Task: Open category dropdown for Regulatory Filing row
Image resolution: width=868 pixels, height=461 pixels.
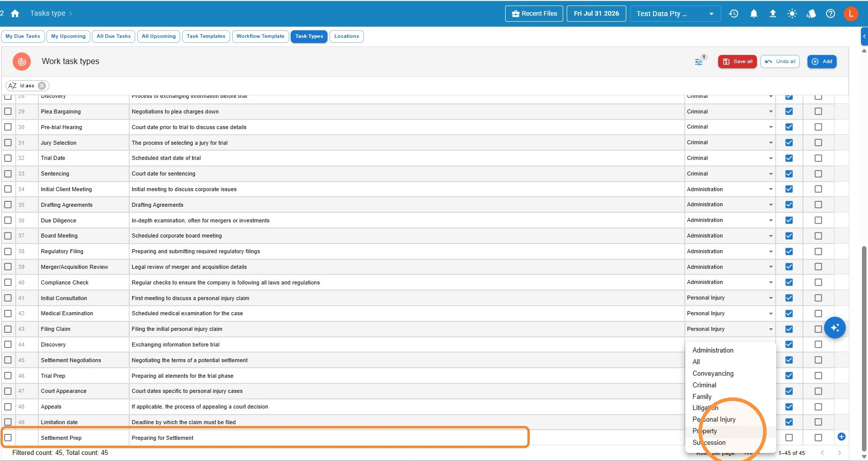Action: [730, 251]
